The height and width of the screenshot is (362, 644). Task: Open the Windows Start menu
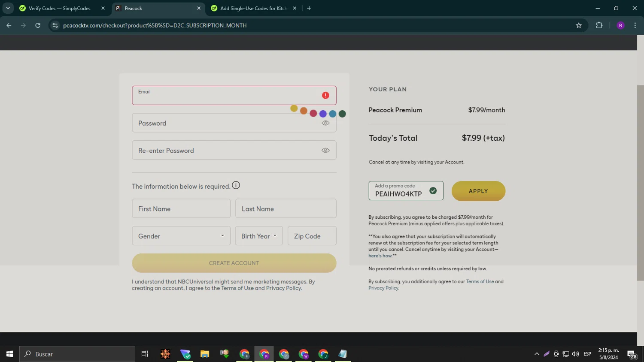click(x=9, y=354)
